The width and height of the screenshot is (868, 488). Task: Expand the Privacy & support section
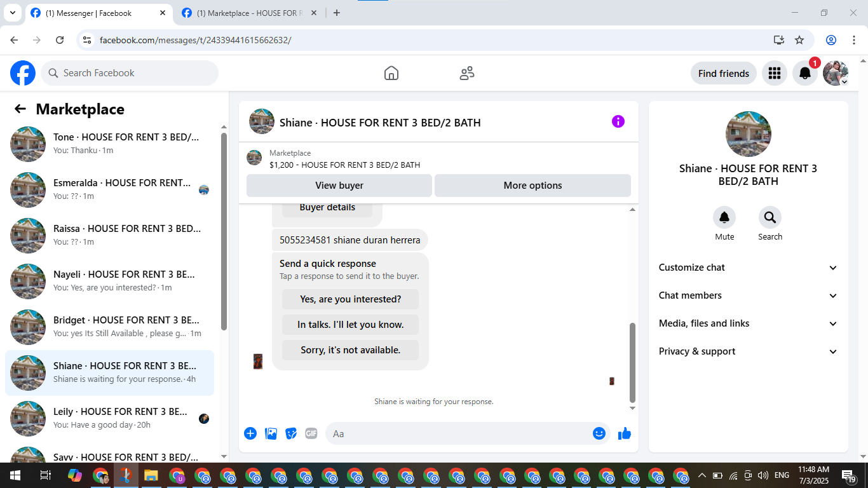(x=748, y=351)
